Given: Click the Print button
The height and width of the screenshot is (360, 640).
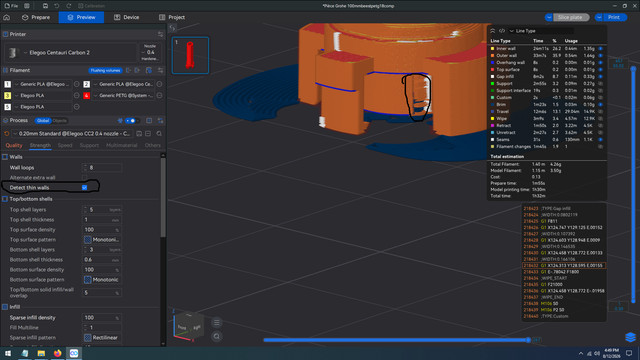Looking at the screenshot, I should tap(614, 17).
